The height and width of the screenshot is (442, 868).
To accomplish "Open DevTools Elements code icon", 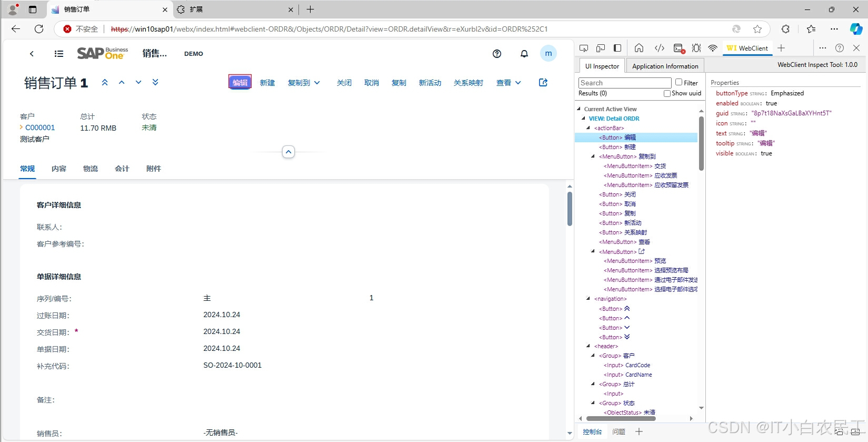I will (x=660, y=48).
